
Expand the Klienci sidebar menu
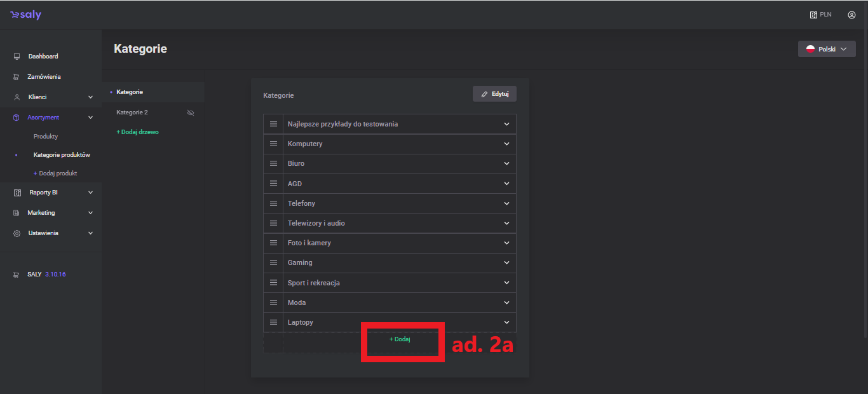pos(90,97)
